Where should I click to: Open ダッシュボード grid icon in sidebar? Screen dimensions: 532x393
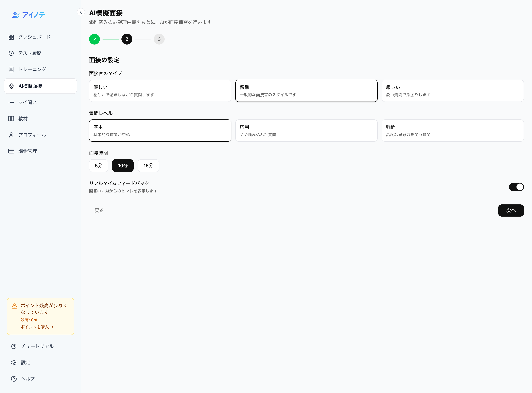11,37
